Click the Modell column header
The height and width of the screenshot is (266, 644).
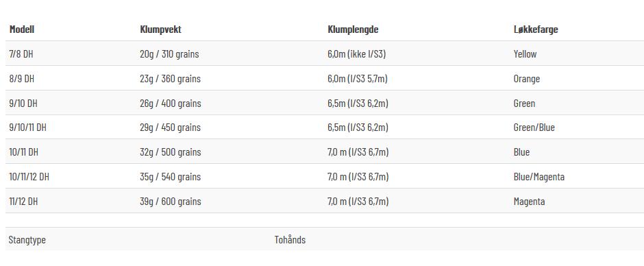(x=22, y=29)
